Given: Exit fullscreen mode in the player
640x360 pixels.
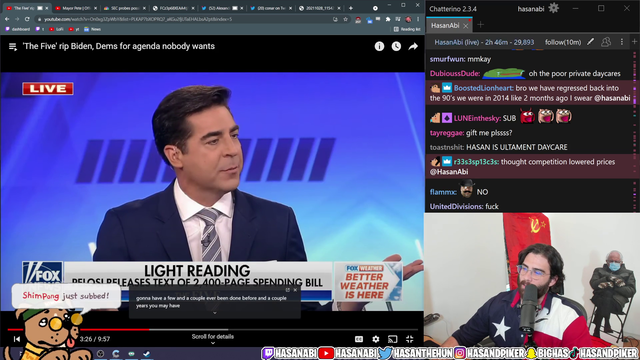Looking at the screenshot, I should [x=409, y=339].
